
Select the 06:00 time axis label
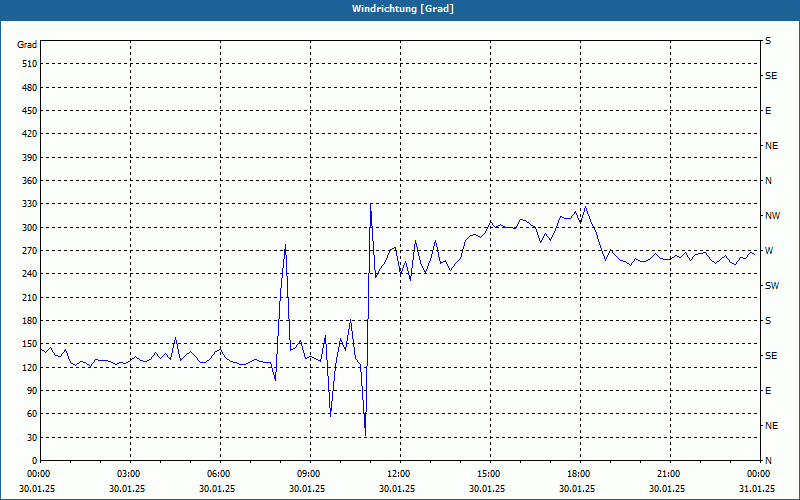220,474
